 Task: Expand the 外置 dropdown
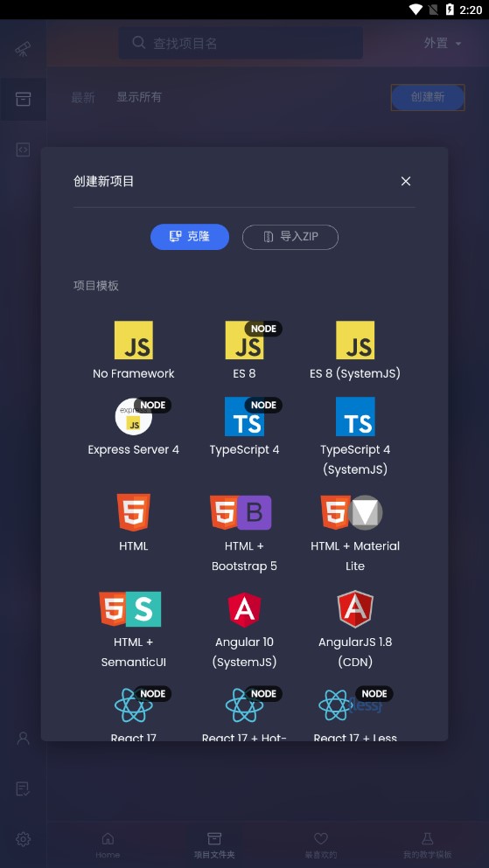(443, 43)
